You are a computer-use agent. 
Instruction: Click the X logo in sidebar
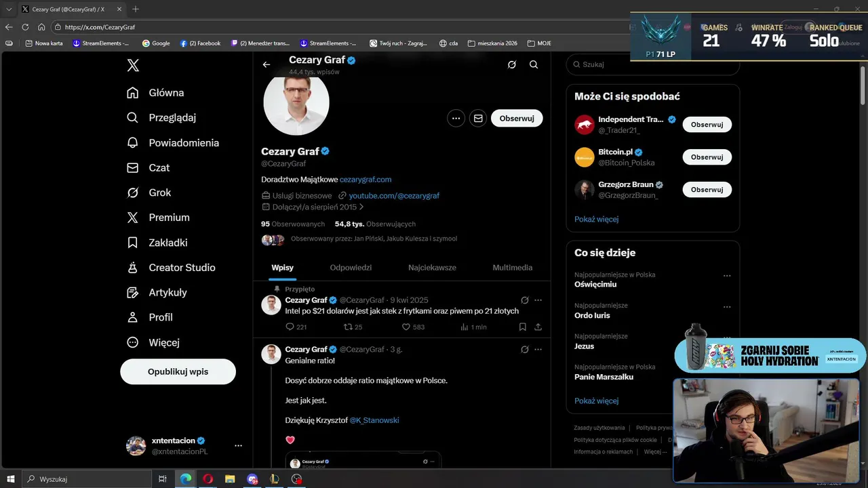(x=133, y=65)
